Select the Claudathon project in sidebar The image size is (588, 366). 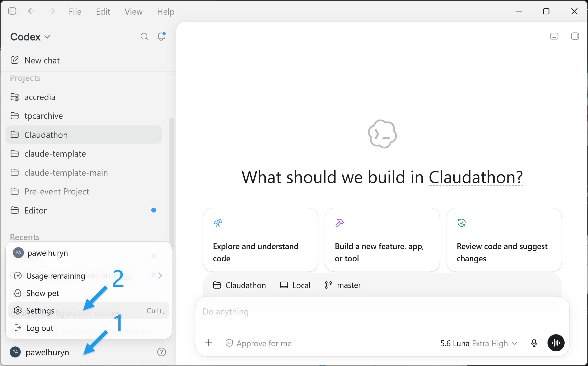click(x=83, y=135)
